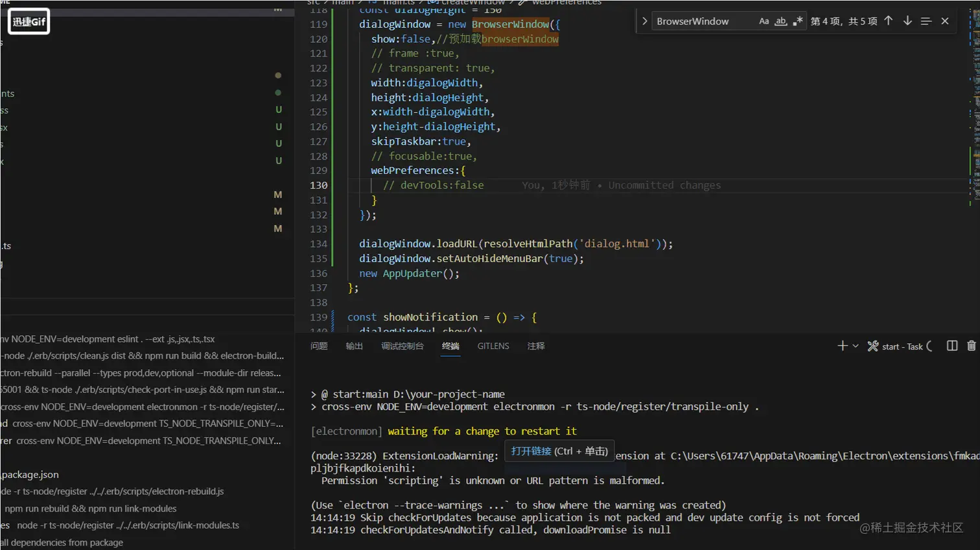
Task: Toggle Match Whole Word in find widget
Action: tap(781, 21)
